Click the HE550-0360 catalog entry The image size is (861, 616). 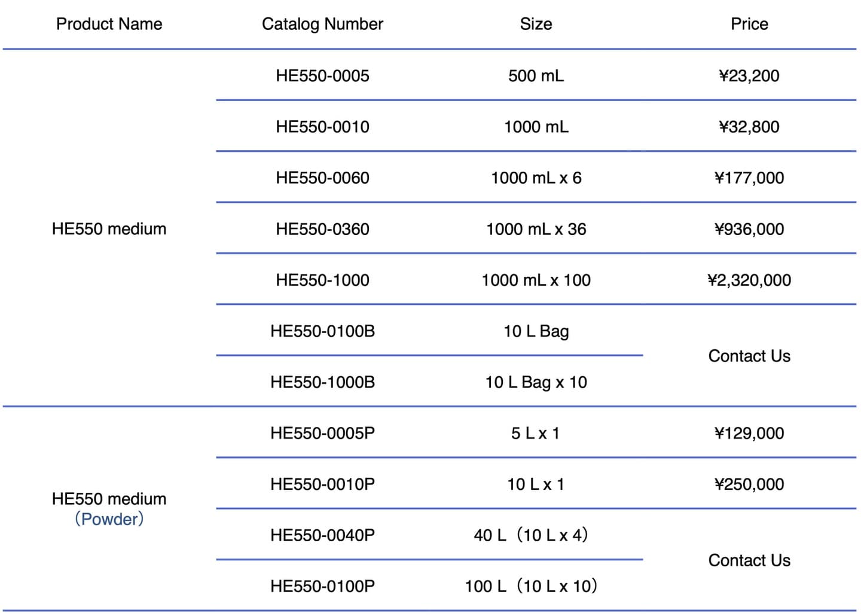pyautogui.click(x=322, y=229)
